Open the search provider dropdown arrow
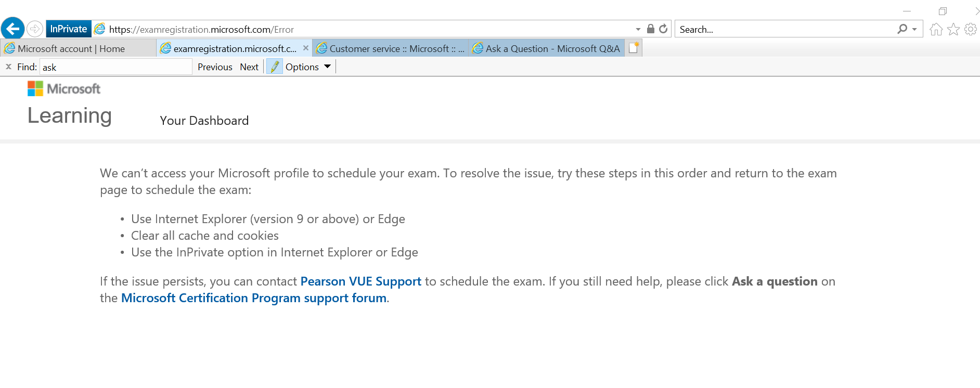Viewport: 980px width, 388px height. [914, 29]
